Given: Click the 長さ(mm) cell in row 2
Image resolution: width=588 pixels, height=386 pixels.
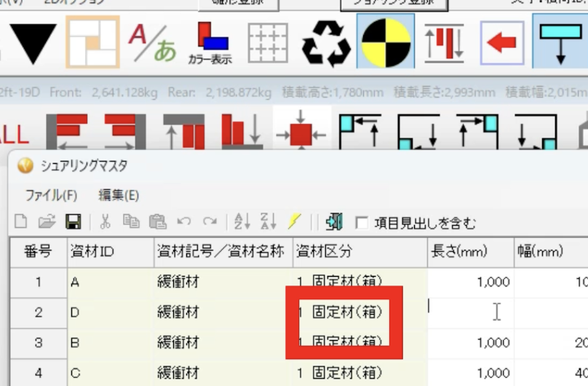Looking at the screenshot, I should [x=471, y=313].
